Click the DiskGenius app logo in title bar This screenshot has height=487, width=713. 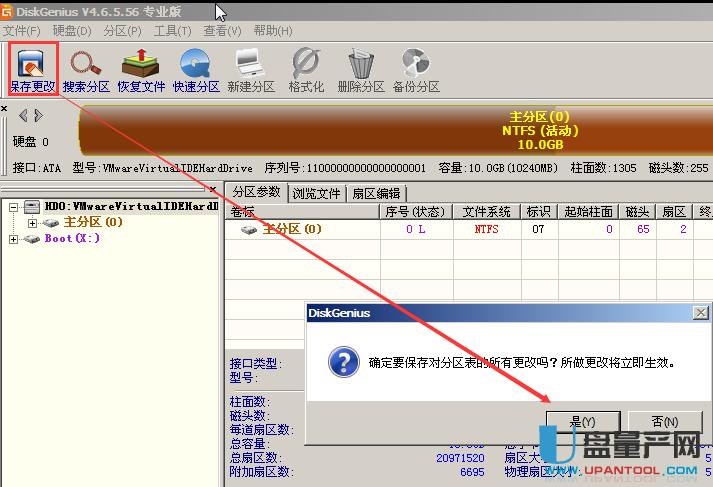[6, 11]
